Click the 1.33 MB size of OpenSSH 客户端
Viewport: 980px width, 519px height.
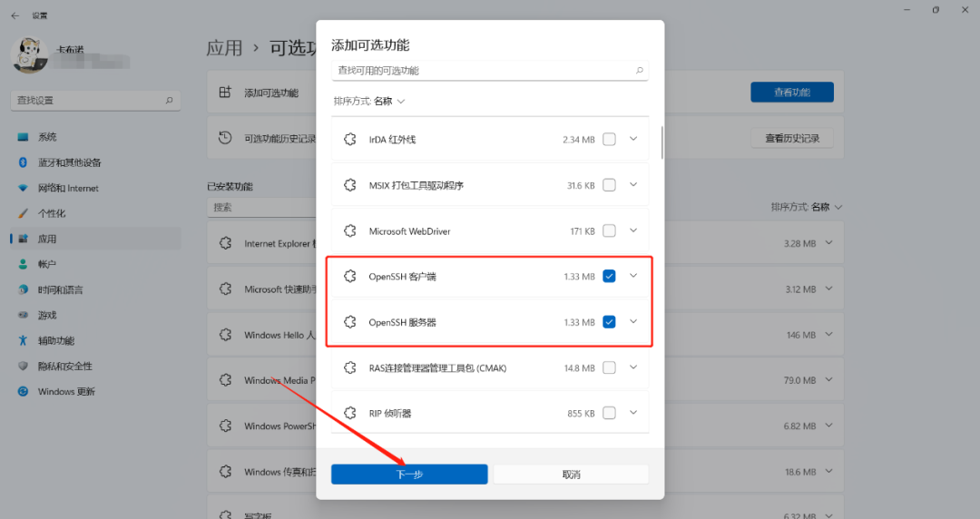pyautogui.click(x=579, y=277)
